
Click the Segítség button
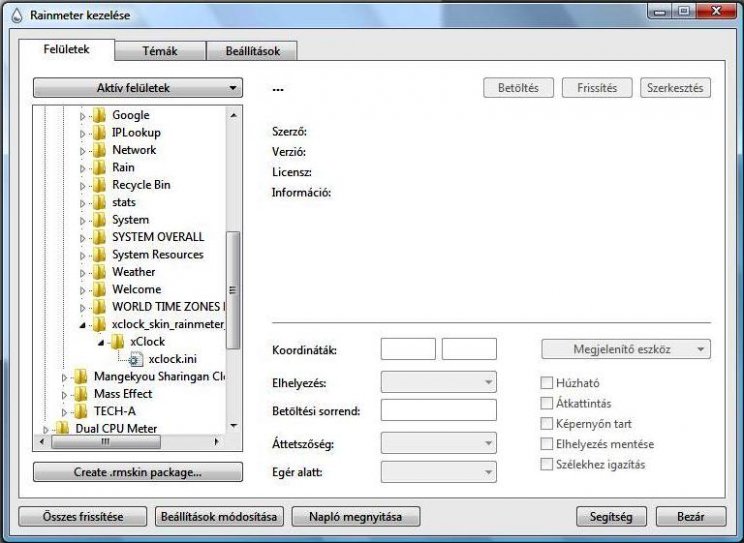coord(611,516)
